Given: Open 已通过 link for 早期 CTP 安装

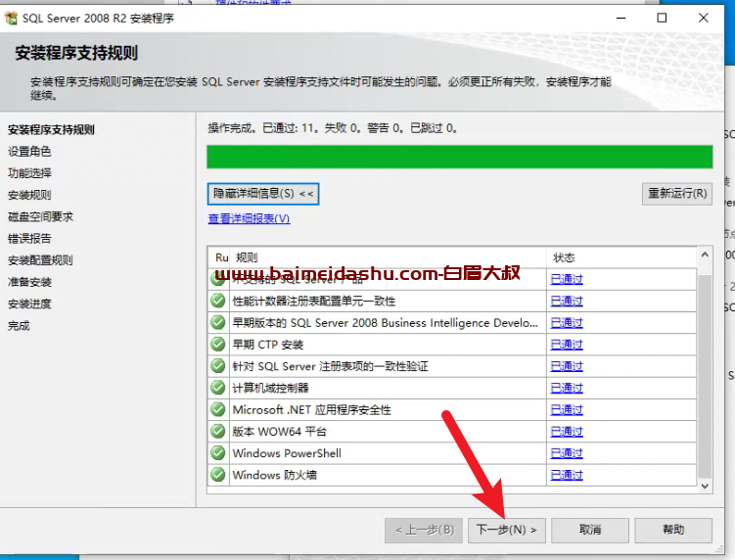Looking at the screenshot, I should 567,345.
